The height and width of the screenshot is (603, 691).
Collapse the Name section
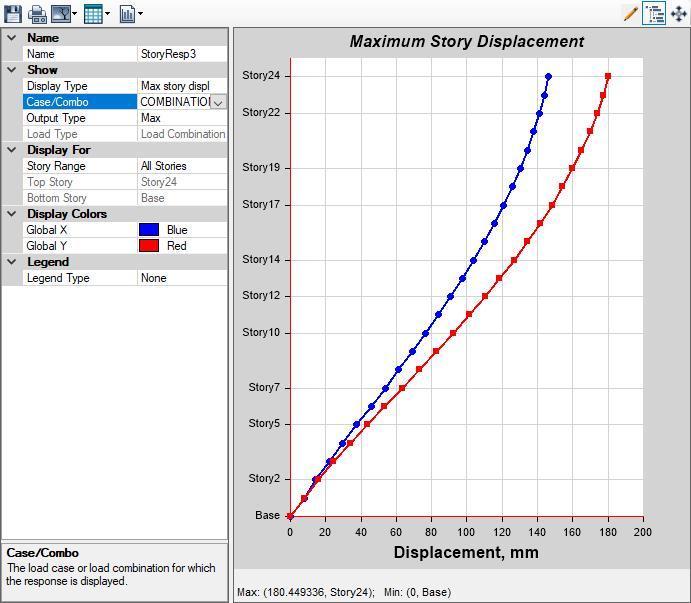(x=12, y=38)
